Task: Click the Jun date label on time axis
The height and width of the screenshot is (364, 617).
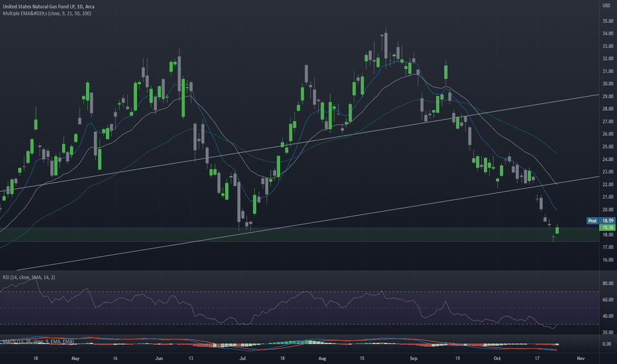Action: click(159, 359)
